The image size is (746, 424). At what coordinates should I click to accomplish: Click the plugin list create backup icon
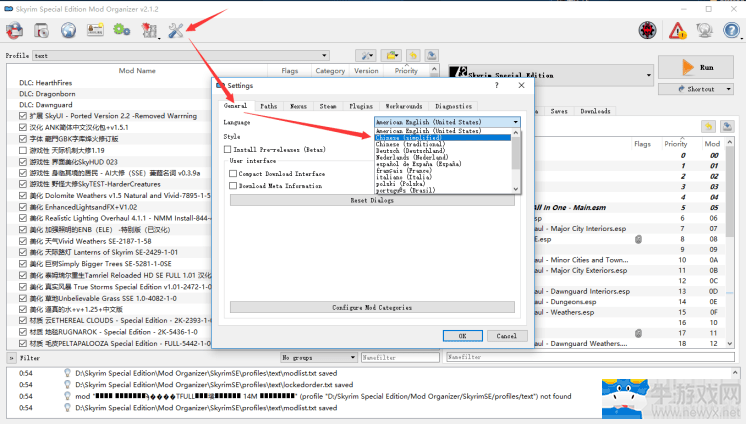point(727,126)
